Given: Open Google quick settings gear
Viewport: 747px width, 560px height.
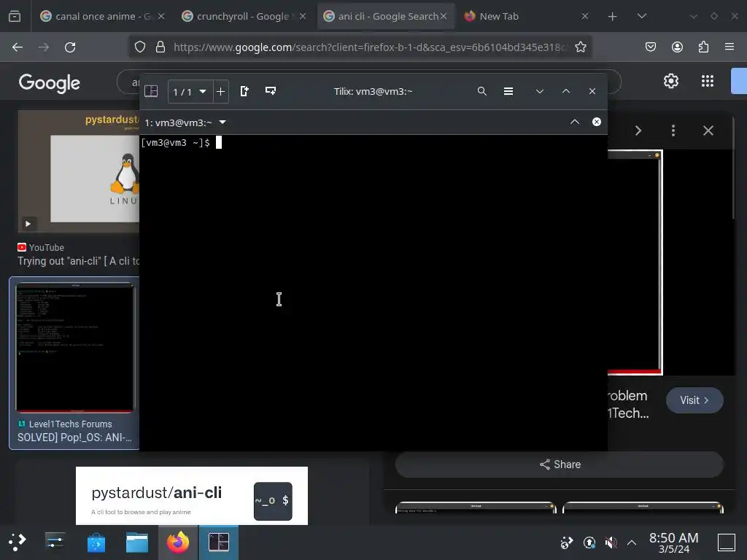Looking at the screenshot, I should click(671, 81).
